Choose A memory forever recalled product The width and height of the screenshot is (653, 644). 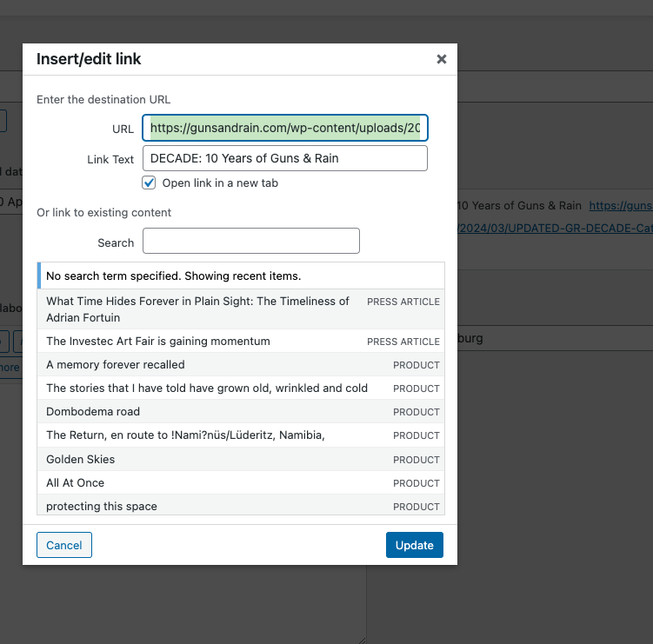pos(116,364)
